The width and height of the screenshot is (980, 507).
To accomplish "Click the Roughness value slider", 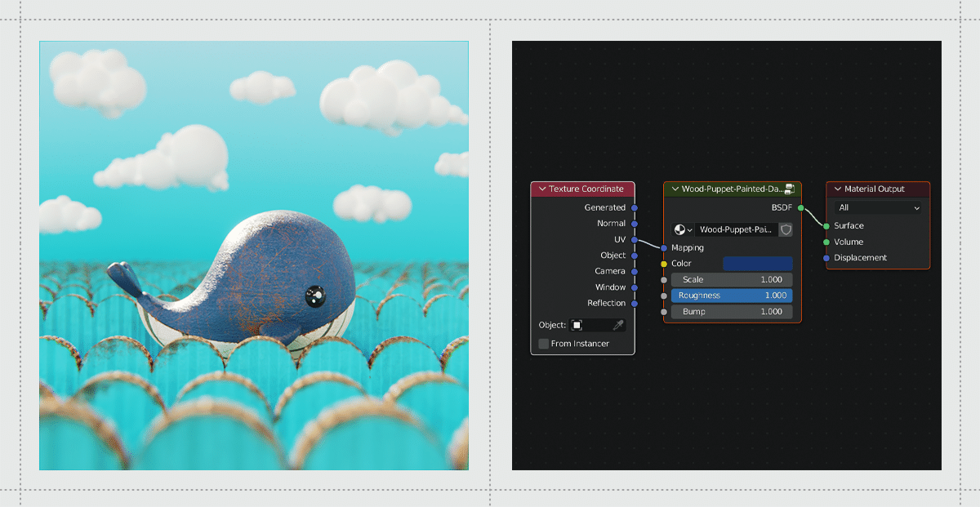I will pyautogui.click(x=732, y=296).
